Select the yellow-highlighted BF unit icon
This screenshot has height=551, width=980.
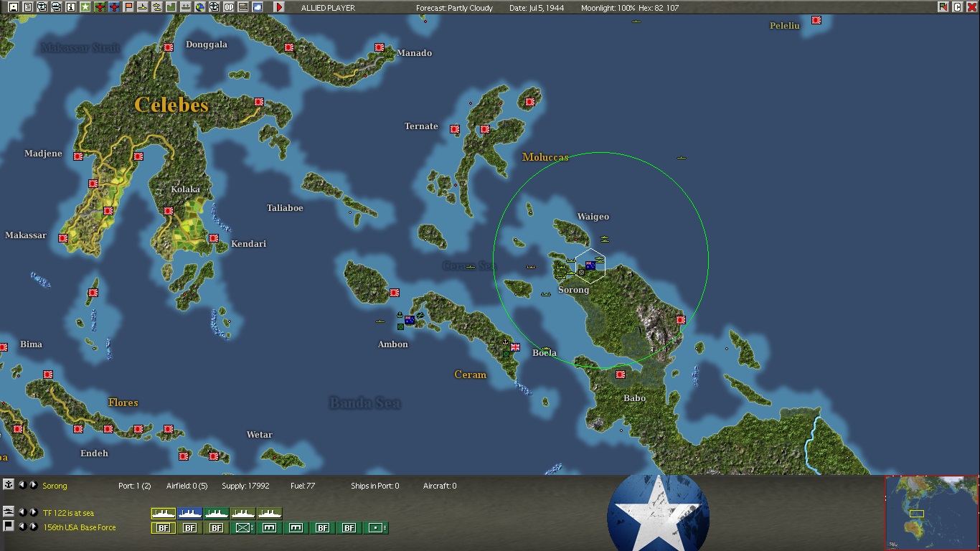[x=163, y=528]
